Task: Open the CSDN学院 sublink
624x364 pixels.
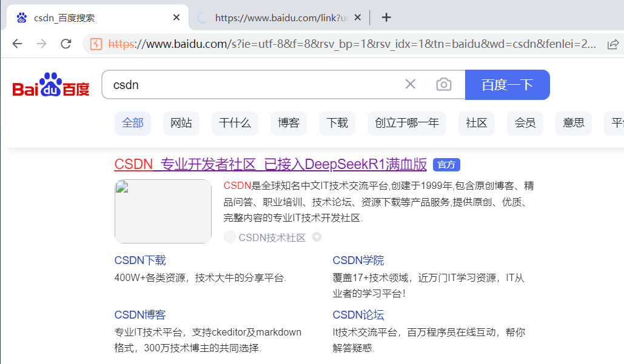Action: coord(358,260)
